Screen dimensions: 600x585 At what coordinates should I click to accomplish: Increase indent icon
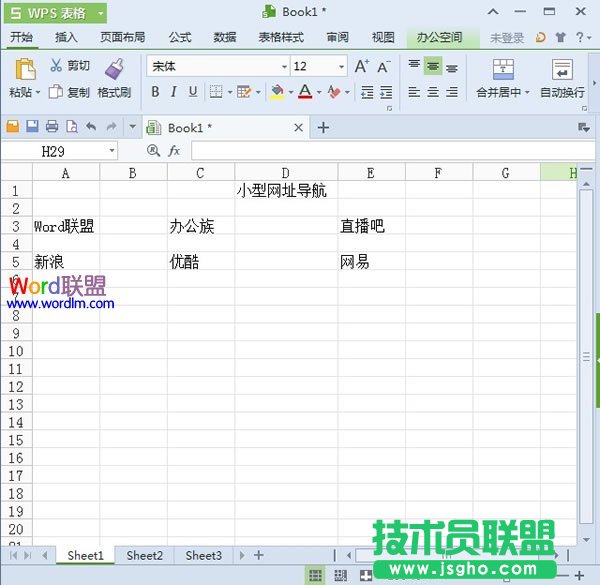pos(386,92)
